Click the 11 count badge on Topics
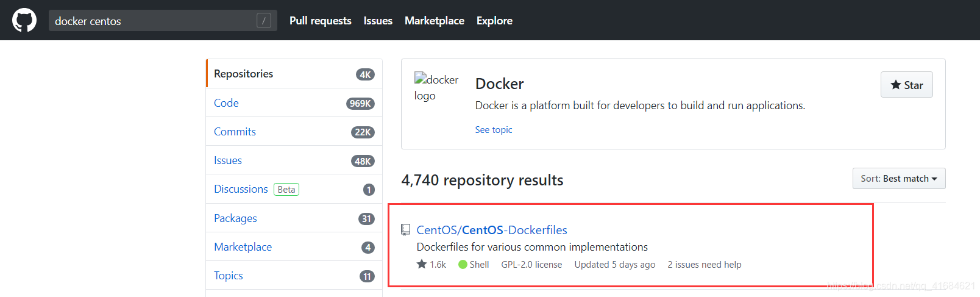The width and height of the screenshot is (980, 297). click(x=367, y=276)
